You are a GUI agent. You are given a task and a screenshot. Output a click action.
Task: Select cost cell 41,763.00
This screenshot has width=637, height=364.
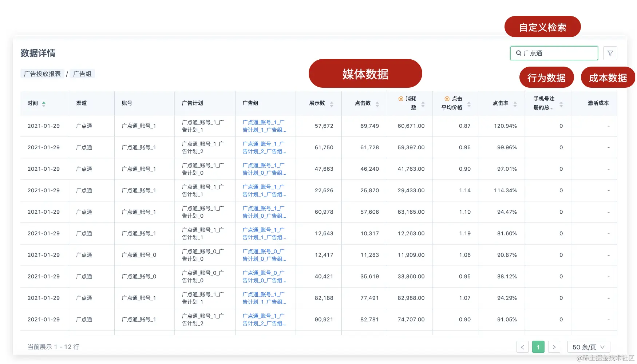411,169
